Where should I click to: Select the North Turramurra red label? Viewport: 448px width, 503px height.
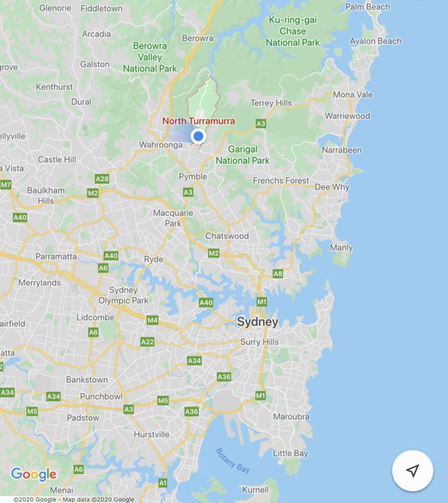tap(199, 121)
